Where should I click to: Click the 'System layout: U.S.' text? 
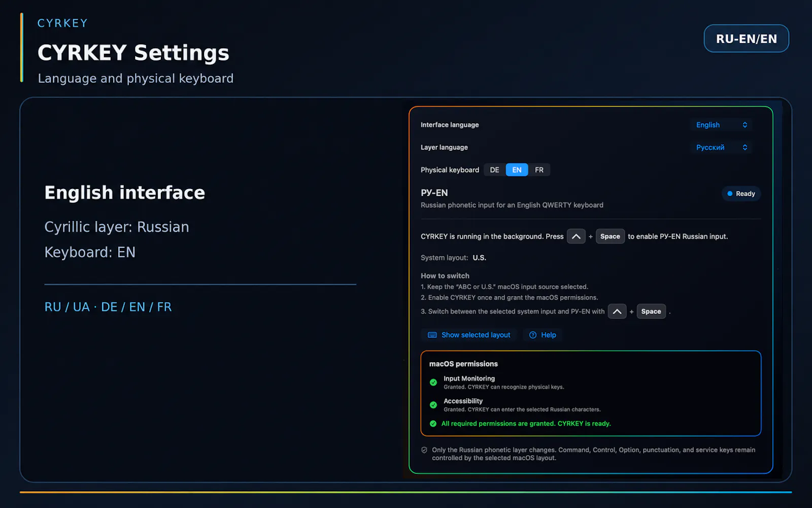[453, 258]
